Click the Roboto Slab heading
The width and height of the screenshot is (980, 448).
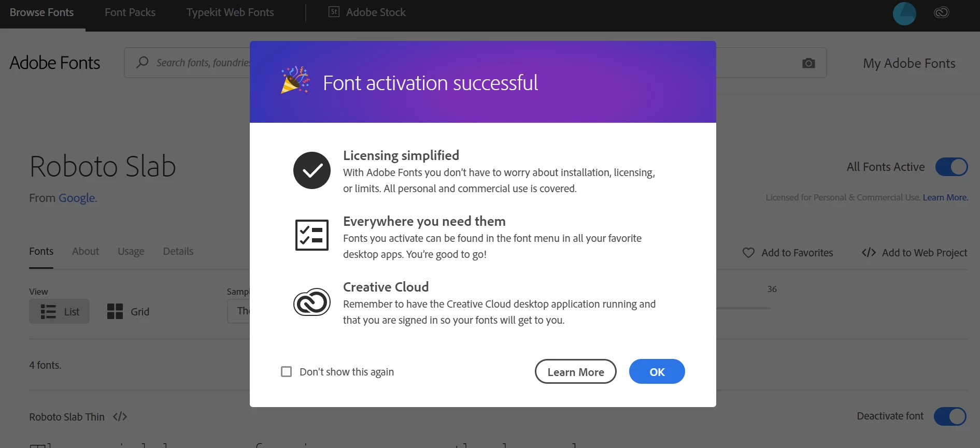pos(103,166)
